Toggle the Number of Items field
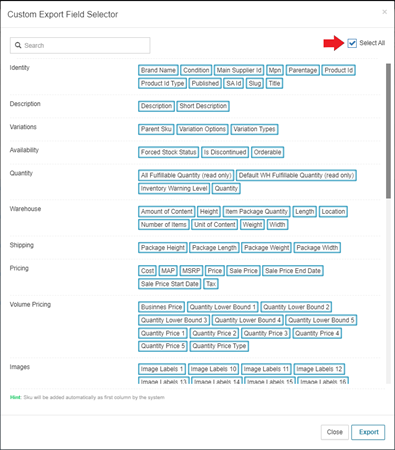The width and height of the screenshot is (395, 450). click(x=164, y=224)
